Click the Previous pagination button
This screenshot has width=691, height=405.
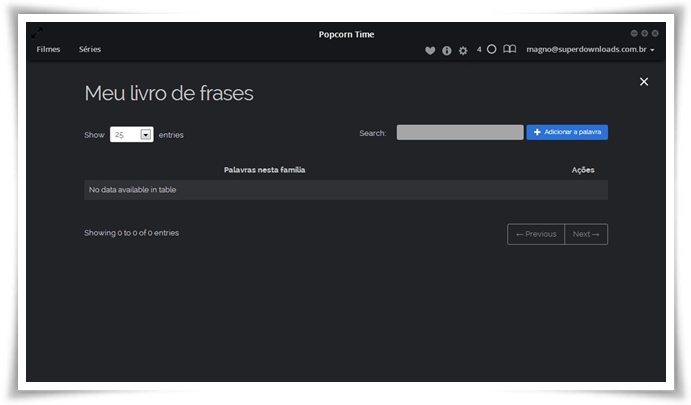(536, 234)
